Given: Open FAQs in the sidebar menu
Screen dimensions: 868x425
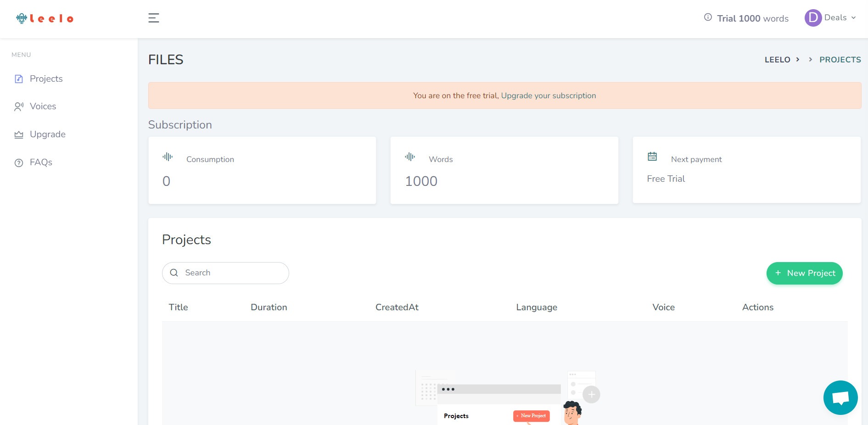Looking at the screenshot, I should (x=41, y=162).
